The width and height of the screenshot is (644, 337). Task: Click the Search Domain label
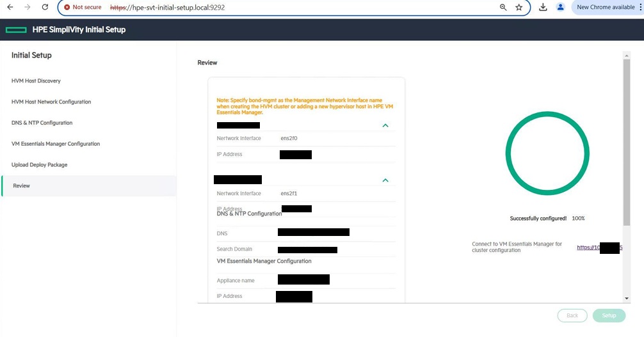click(234, 249)
